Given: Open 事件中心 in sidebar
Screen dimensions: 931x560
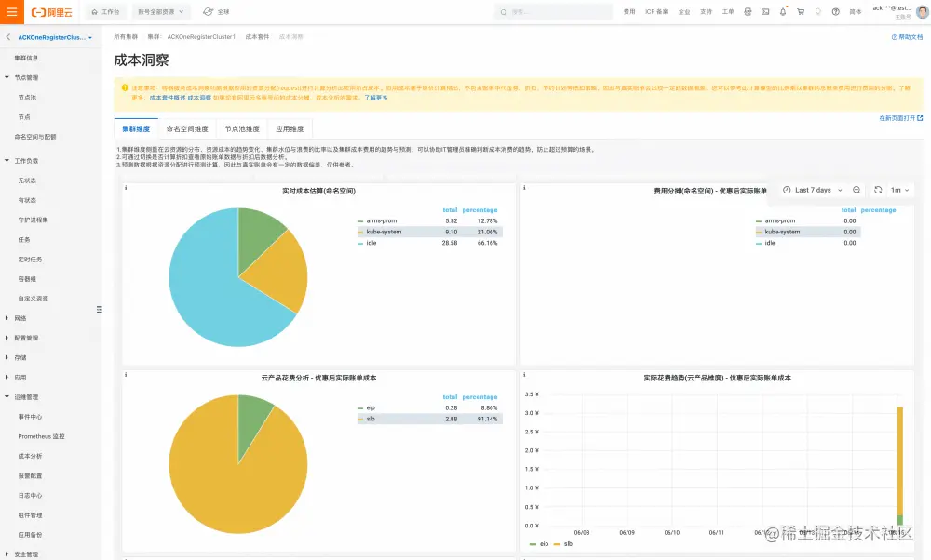Looking at the screenshot, I should 31,417.
